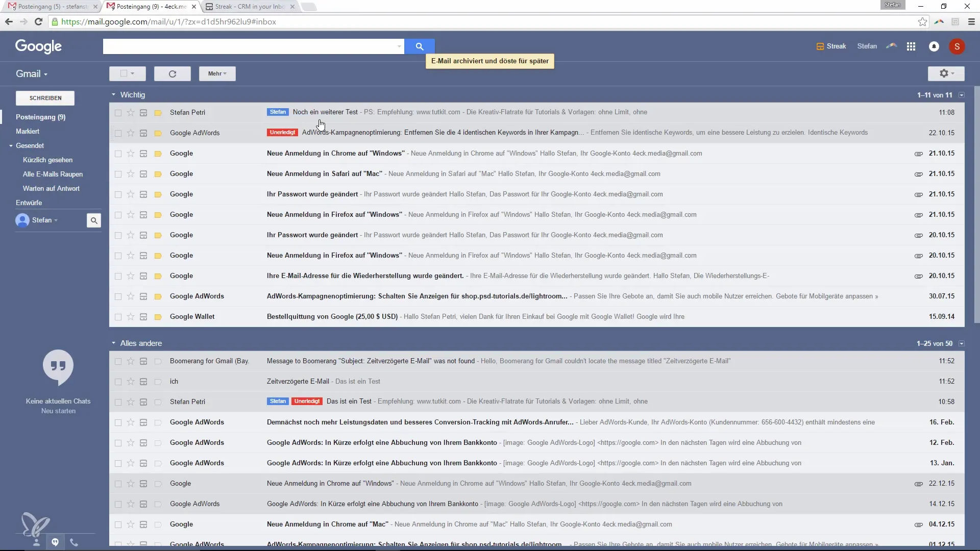
Task: Toggle importance marker on Stefan Petri 11:08 email
Action: (x=158, y=112)
